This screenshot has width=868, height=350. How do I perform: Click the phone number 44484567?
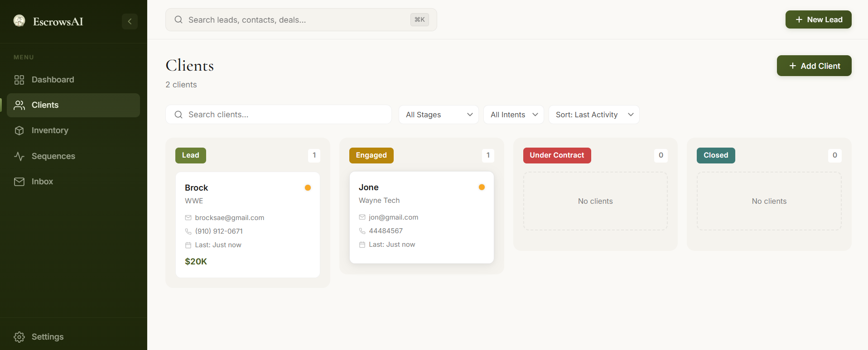coord(386,231)
